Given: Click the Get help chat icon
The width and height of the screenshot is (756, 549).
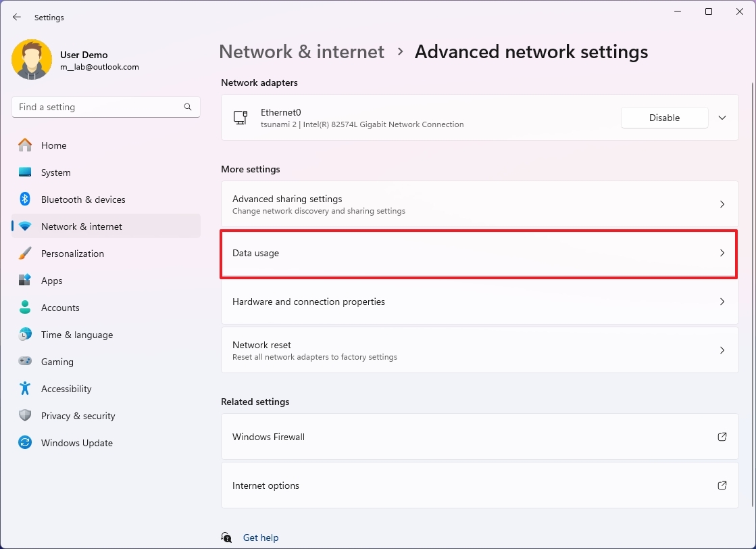Looking at the screenshot, I should [x=226, y=538].
